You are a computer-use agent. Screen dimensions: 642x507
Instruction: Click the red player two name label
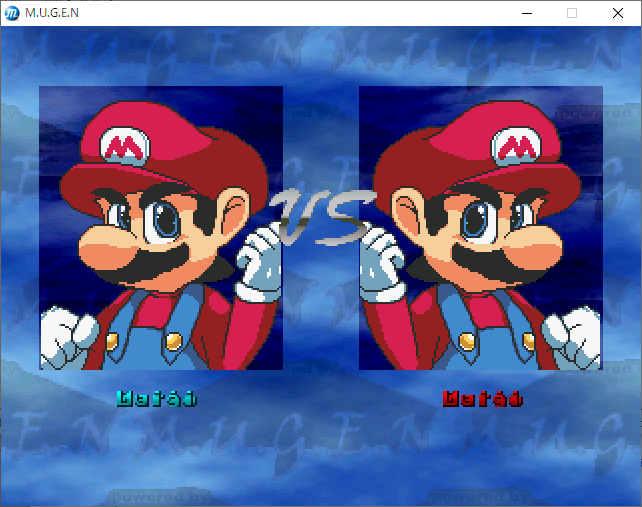coord(483,398)
